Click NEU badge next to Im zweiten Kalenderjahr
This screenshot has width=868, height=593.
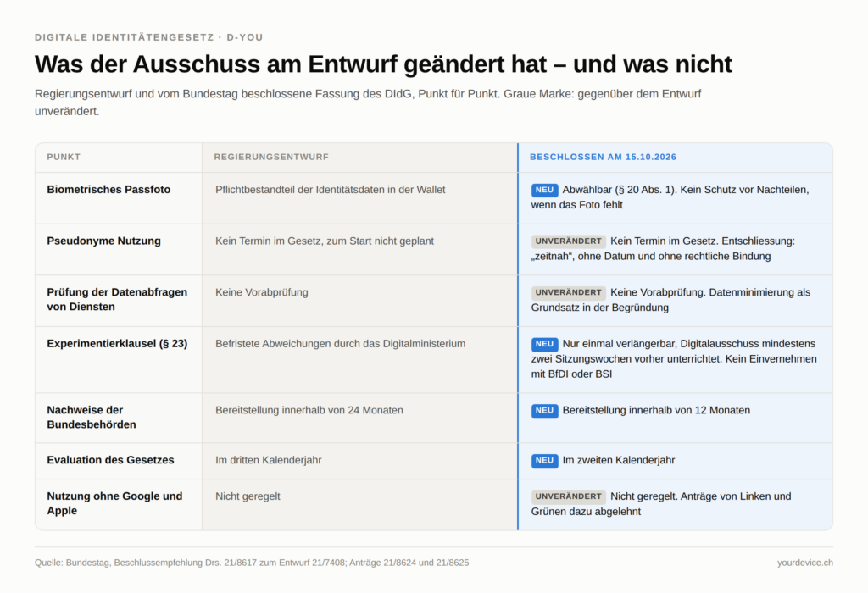coord(545,460)
